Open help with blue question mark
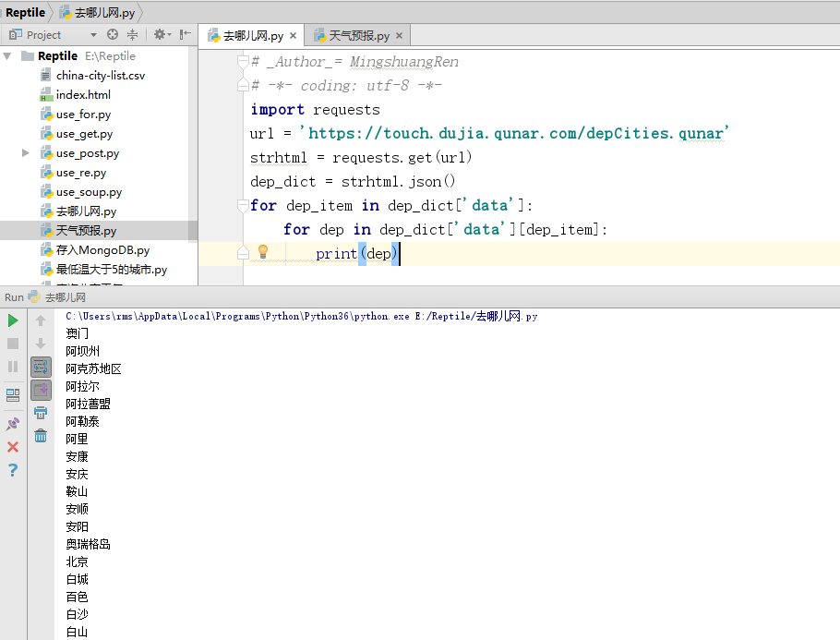Viewport: 840px width, 640px height. 13,470
